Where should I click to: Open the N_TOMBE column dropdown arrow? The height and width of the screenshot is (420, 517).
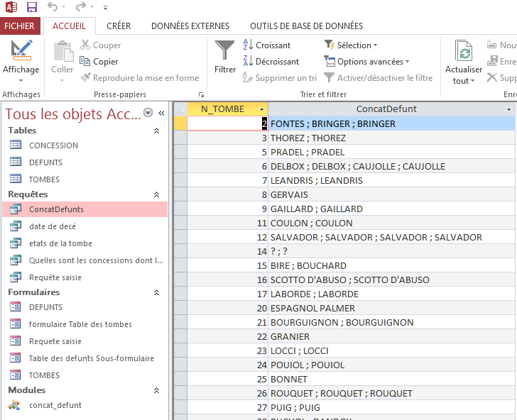pyautogui.click(x=261, y=109)
